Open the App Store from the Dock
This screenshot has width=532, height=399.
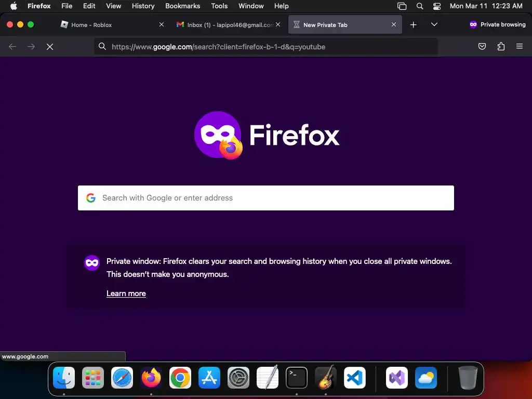coord(209,378)
